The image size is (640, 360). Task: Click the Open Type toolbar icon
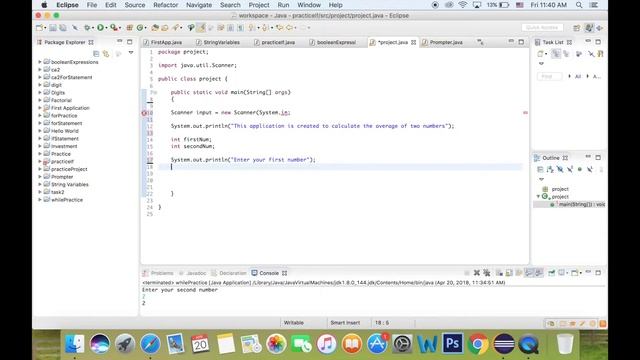point(155,27)
